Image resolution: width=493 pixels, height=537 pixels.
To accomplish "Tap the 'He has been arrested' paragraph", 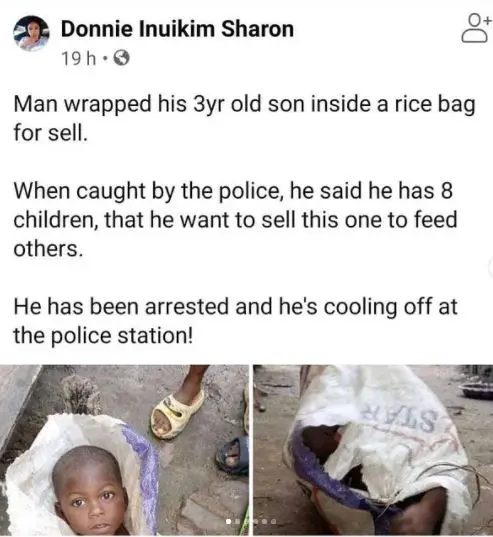I will point(236,321).
